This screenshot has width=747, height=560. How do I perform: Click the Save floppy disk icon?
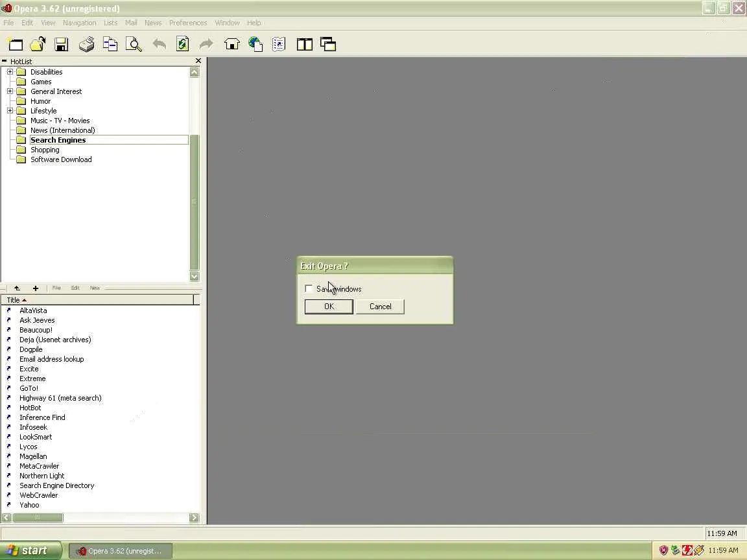(61, 44)
